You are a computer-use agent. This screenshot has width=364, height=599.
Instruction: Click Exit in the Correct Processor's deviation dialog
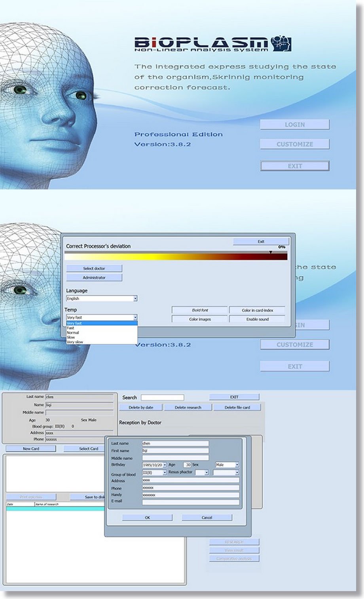point(261,241)
